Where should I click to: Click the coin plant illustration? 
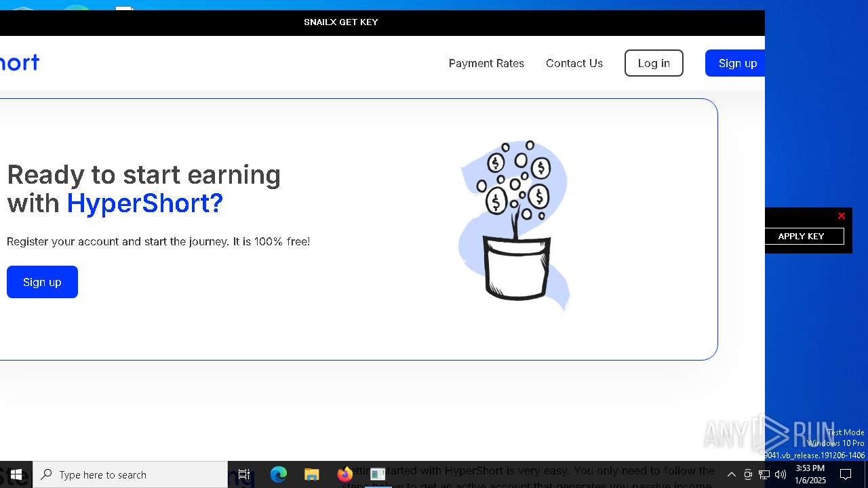tap(515, 225)
